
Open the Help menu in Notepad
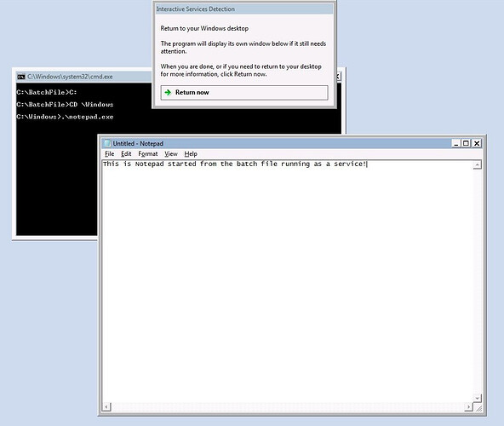(191, 154)
